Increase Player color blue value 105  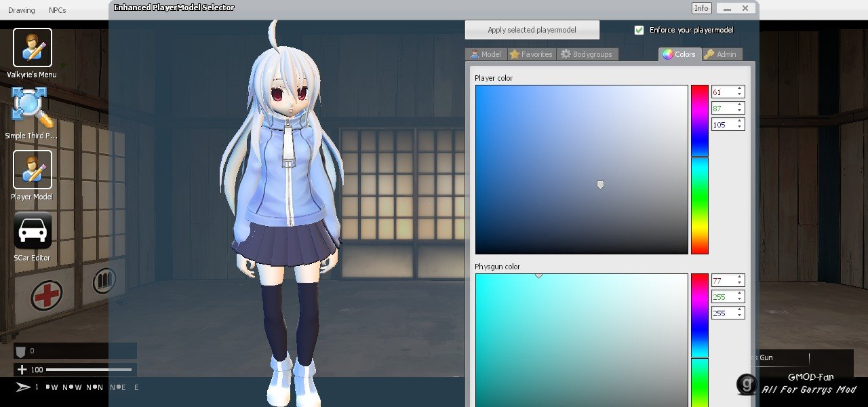point(740,121)
